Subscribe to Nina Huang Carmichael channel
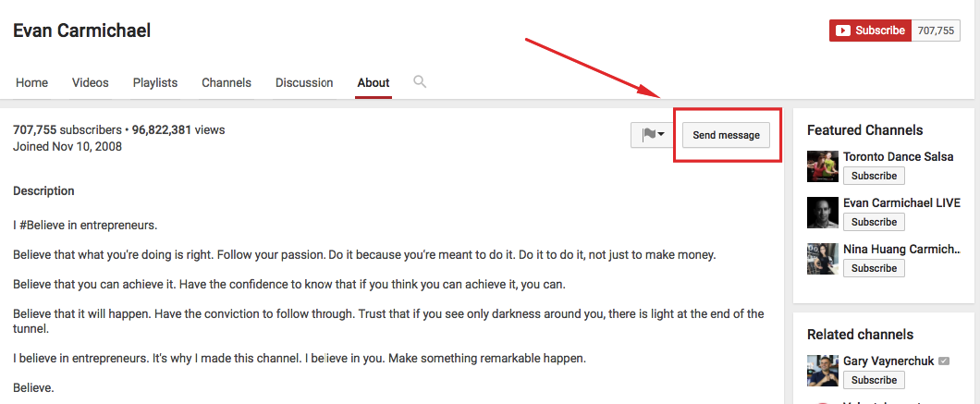The image size is (980, 404). point(874,268)
